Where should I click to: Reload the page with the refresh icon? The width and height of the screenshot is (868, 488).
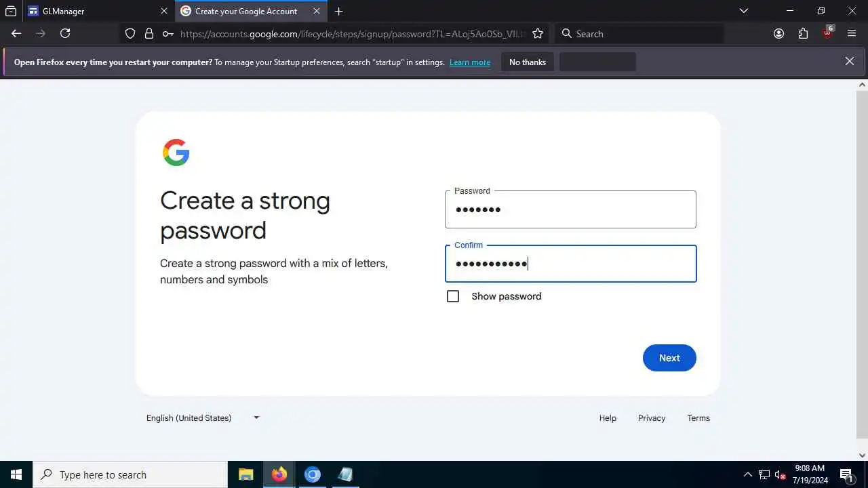(x=65, y=33)
